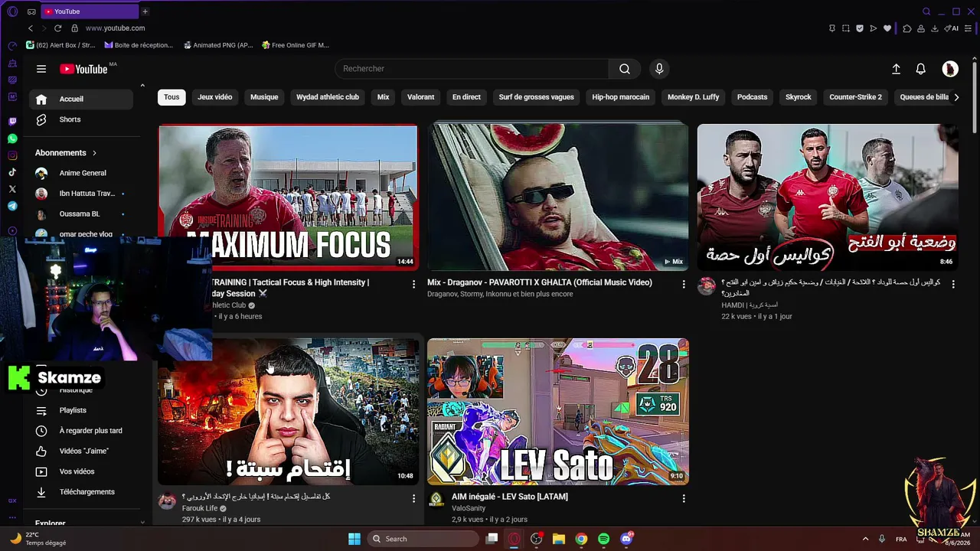This screenshot has height=551, width=980.
Task: Open Shorts in the sidebar
Action: 81,119
